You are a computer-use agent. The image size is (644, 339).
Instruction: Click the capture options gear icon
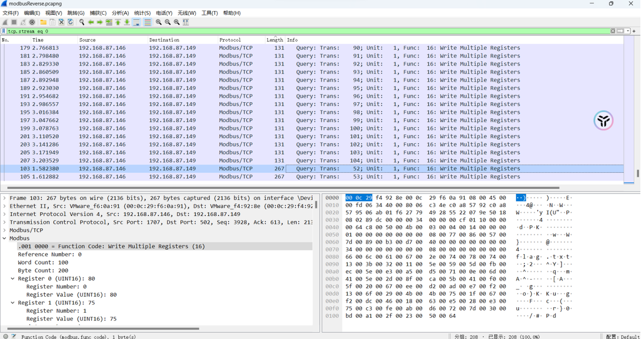(32, 22)
